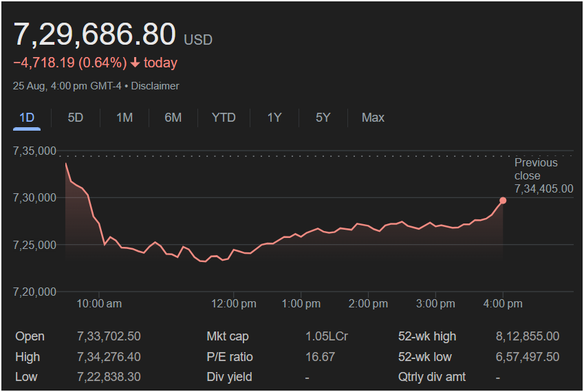
Task: Open the Disclaimer link
Action: click(155, 86)
